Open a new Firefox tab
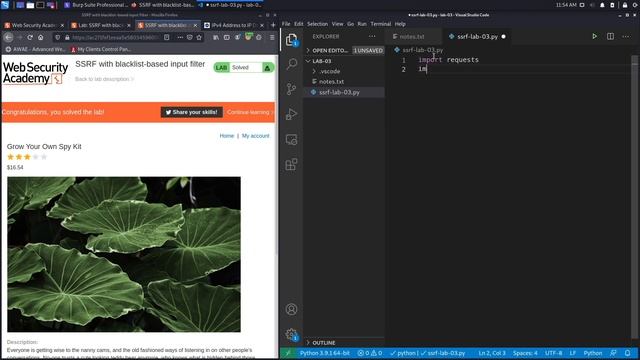The height and width of the screenshot is (360, 640). click(273, 25)
